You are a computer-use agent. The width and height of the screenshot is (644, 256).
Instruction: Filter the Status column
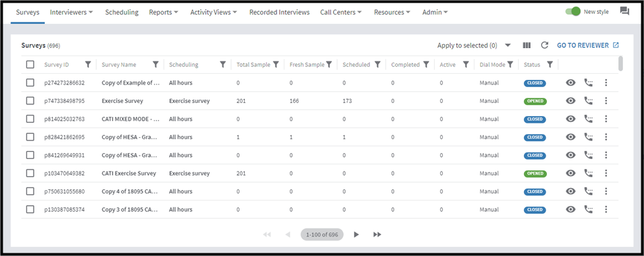550,65
